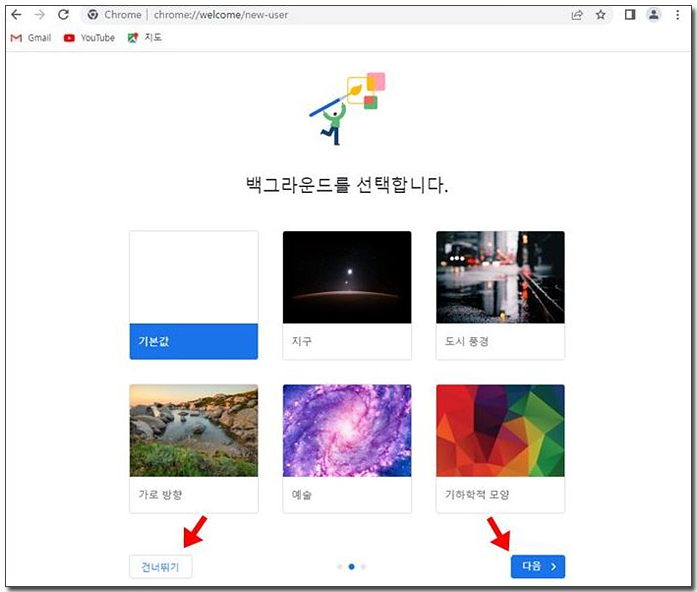Click the browser forward arrow
The height and width of the screenshot is (592, 697).
40,15
